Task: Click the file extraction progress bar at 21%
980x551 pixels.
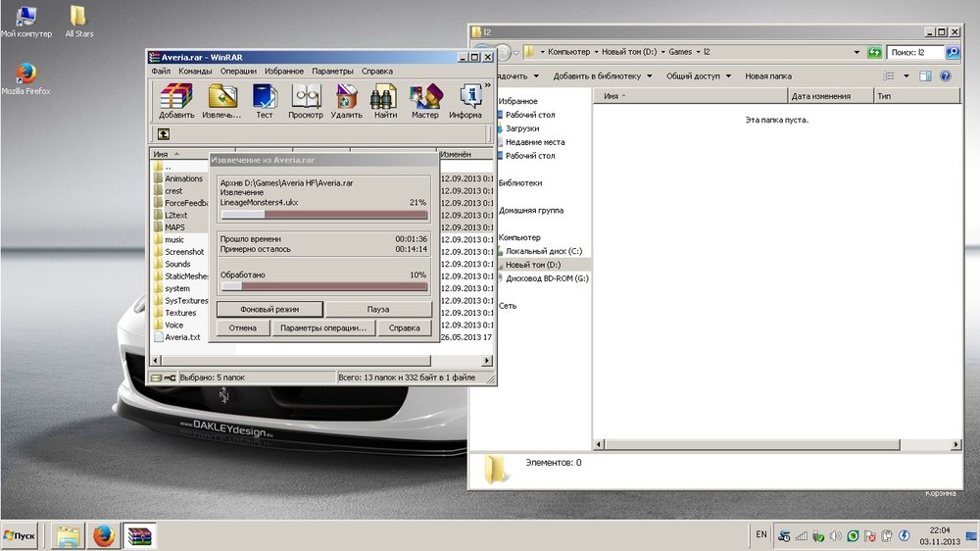Action: click(323, 215)
